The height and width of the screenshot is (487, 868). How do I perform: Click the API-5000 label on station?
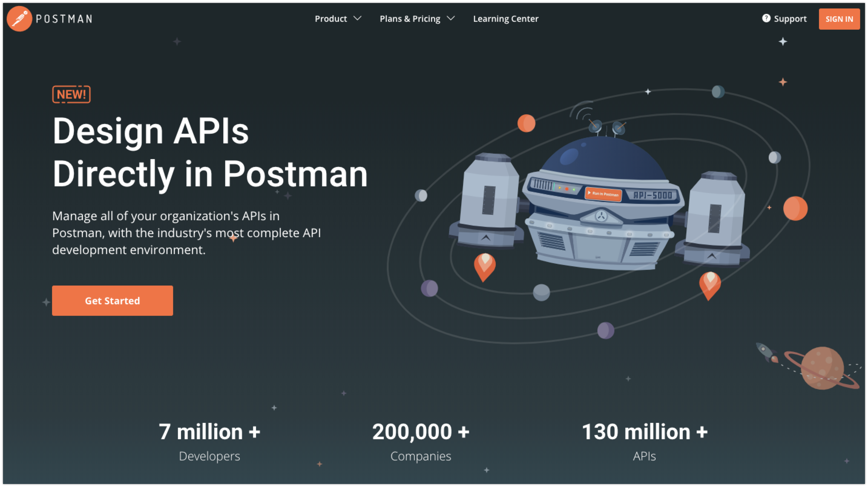coord(653,195)
